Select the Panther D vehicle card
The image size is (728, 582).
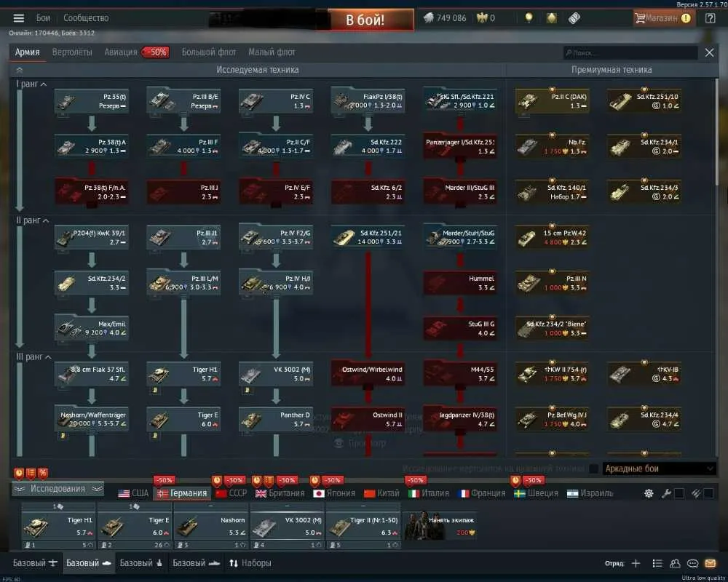tap(276, 420)
